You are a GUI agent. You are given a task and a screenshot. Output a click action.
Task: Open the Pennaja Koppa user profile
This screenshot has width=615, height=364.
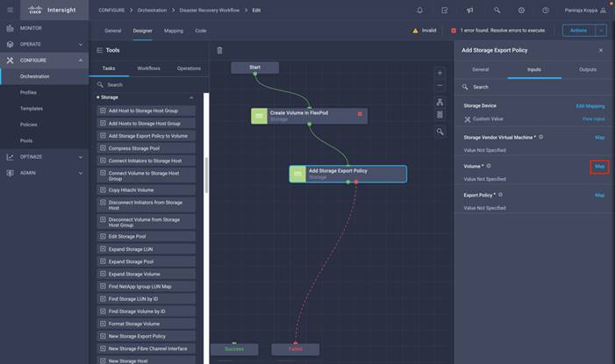click(x=585, y=11)
